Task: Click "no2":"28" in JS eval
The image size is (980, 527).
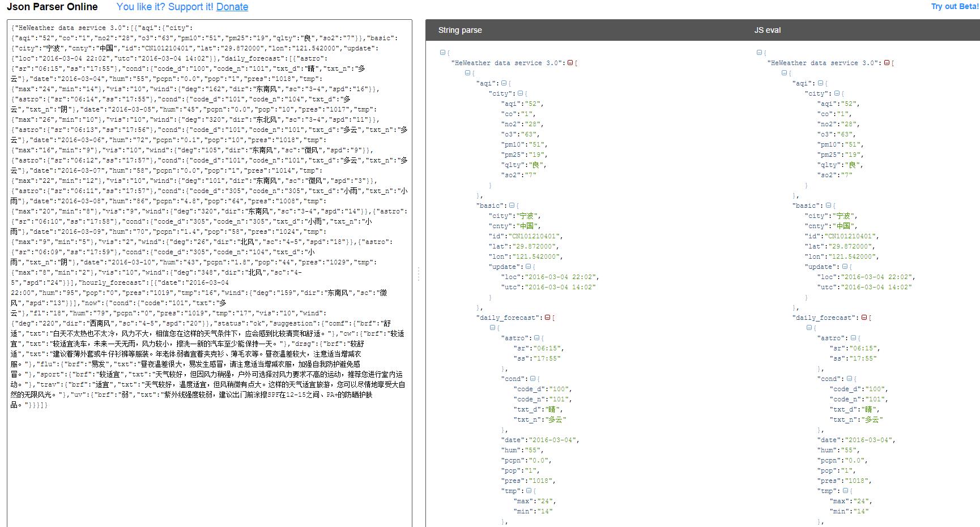Action: pyautogui.click(x=839, y=124)
